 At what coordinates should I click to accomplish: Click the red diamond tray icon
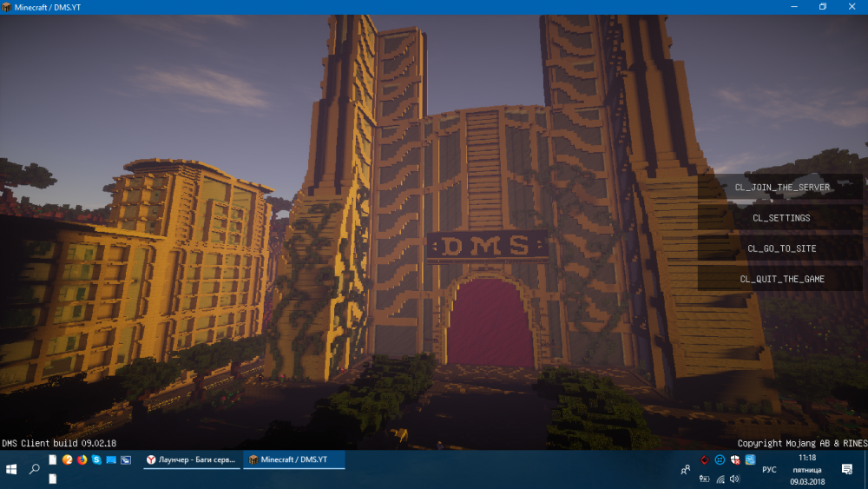705,459
